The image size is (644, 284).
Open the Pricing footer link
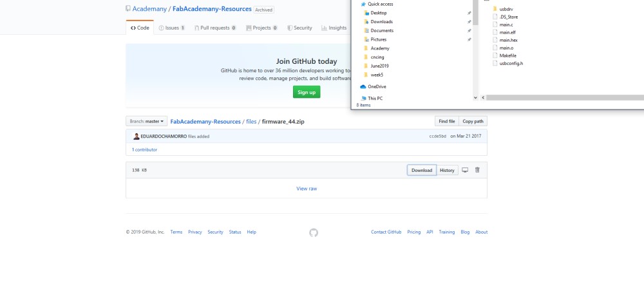[x=414, y=232]
